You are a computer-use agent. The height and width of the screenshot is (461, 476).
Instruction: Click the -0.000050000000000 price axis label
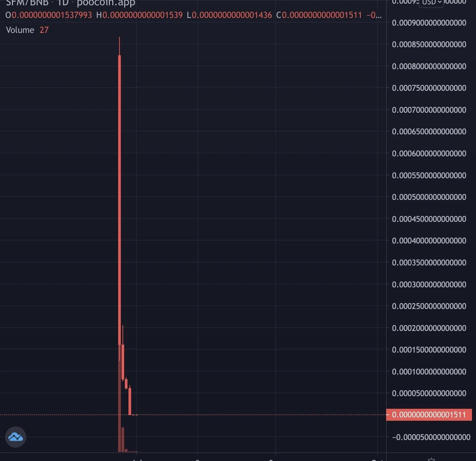[x=431, y=437]
